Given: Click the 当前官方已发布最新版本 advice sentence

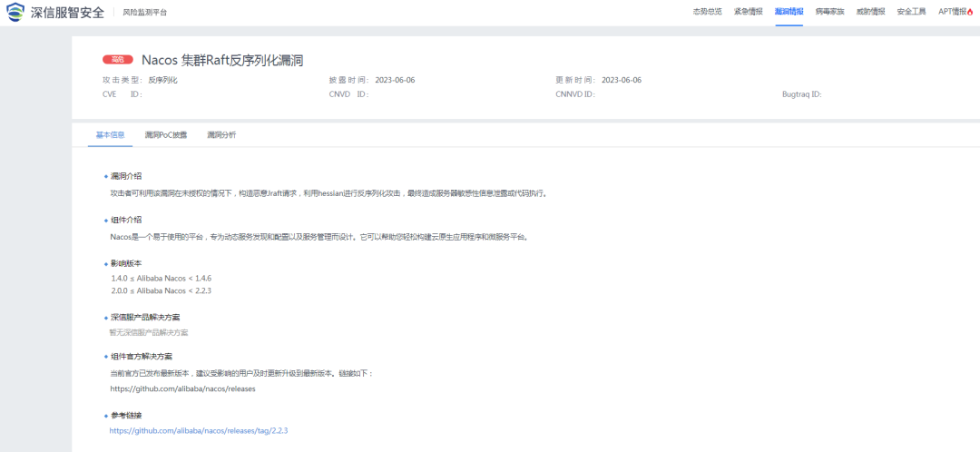Looking at the screenshot, I should [241, 373].
